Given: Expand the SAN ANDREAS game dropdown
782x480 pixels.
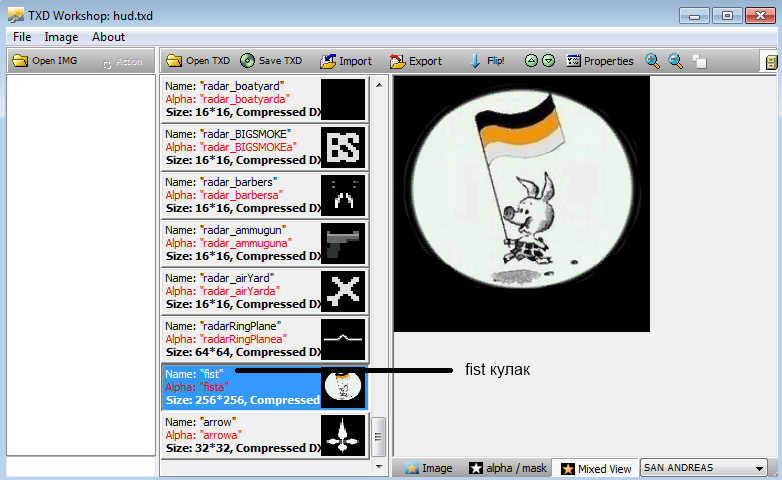Looking at the screenshot, I should (x=760, y=468).
